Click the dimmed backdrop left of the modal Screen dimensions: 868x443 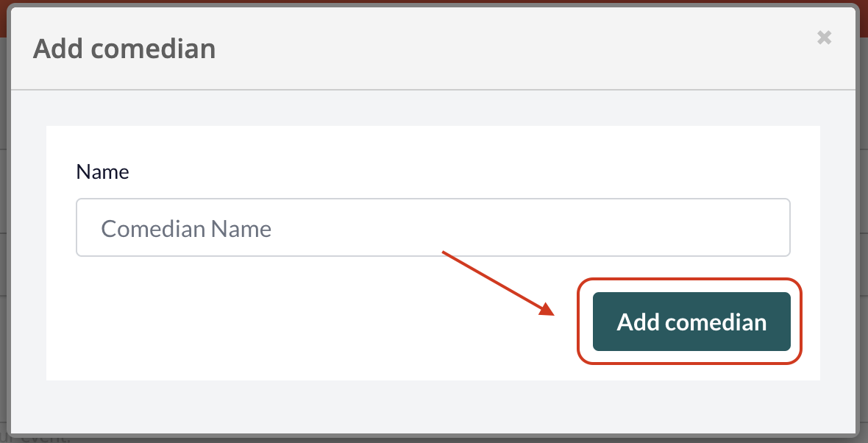4,221
